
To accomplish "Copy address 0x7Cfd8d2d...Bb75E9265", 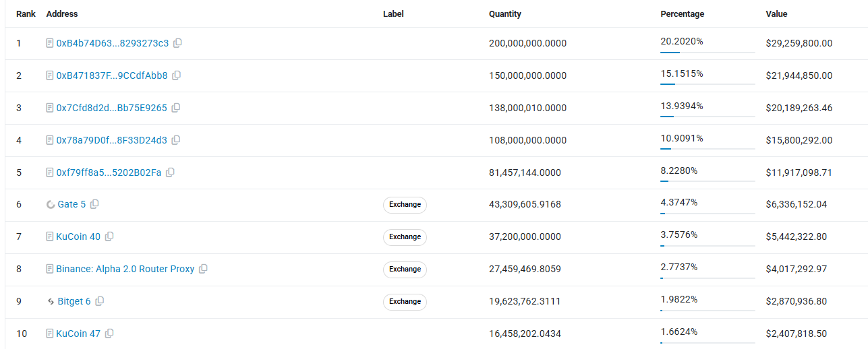I will [176, 108].
